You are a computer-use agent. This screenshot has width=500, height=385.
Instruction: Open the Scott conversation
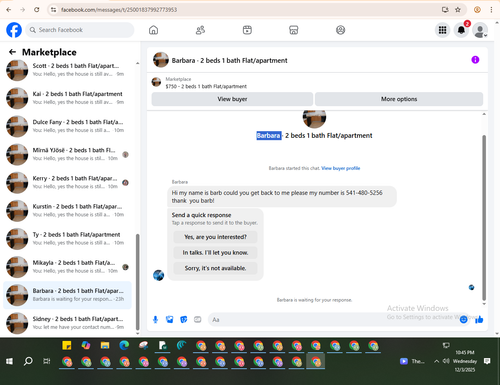(67, 70)
